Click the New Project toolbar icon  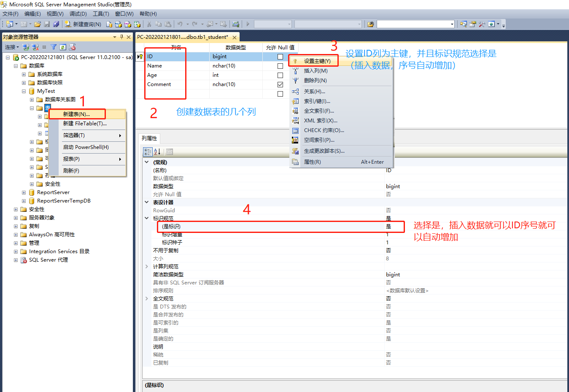tap(9, 24)
